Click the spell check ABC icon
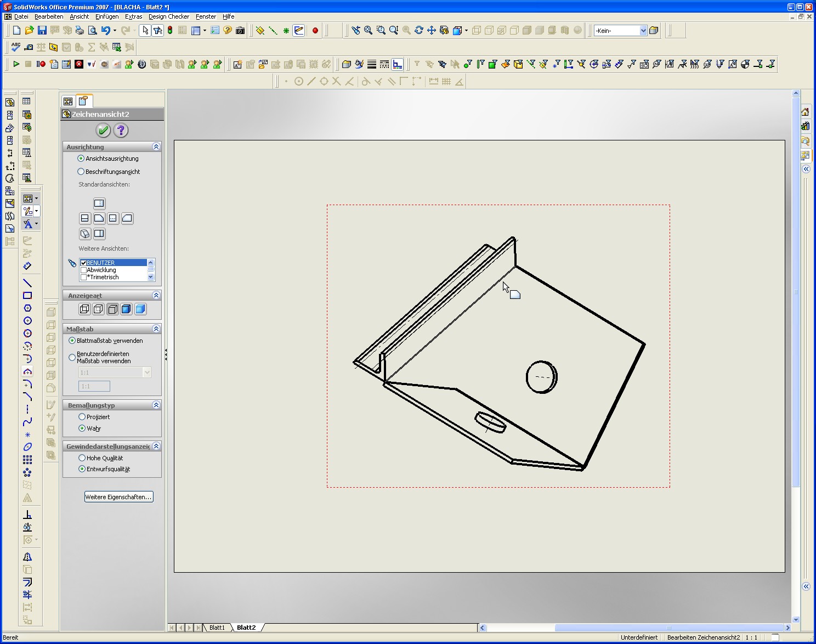Image resolution: width=816 pixels, height=644 pixels. pos(16,47)
